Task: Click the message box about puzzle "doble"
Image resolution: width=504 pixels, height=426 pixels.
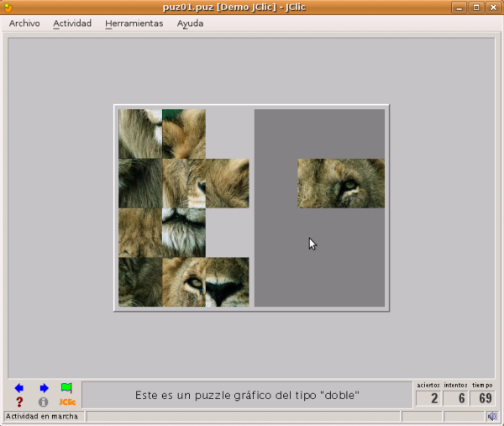Action: tap(247, 394)
